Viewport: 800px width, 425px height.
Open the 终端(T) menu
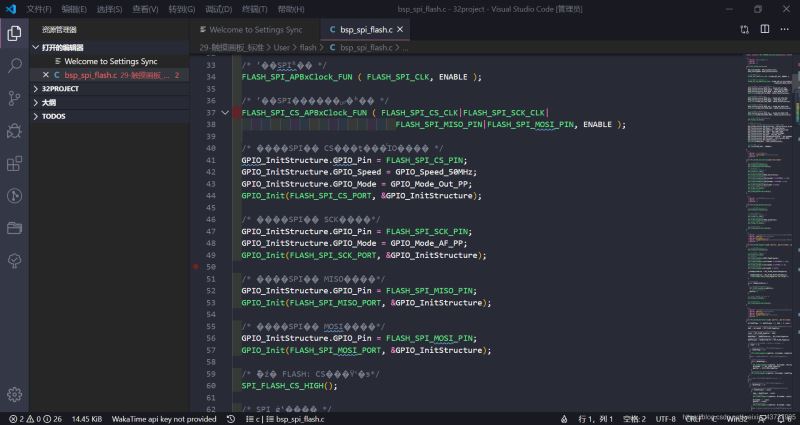point(255,9)
